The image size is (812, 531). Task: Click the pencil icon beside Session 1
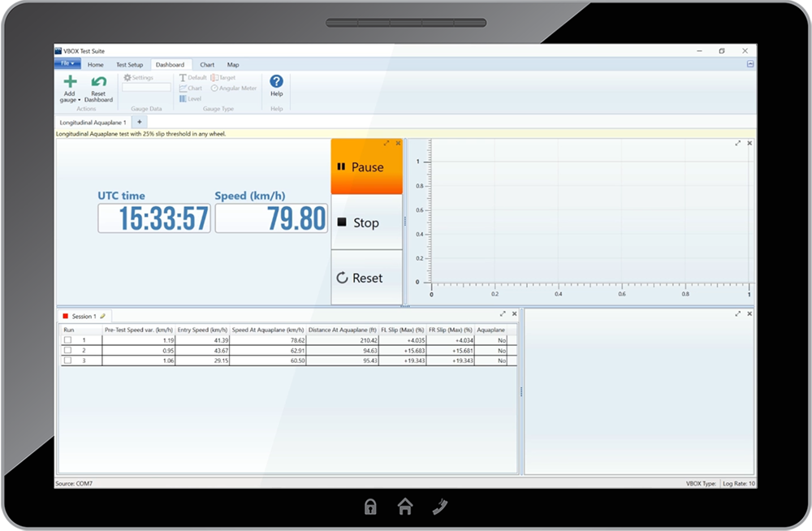103,316
